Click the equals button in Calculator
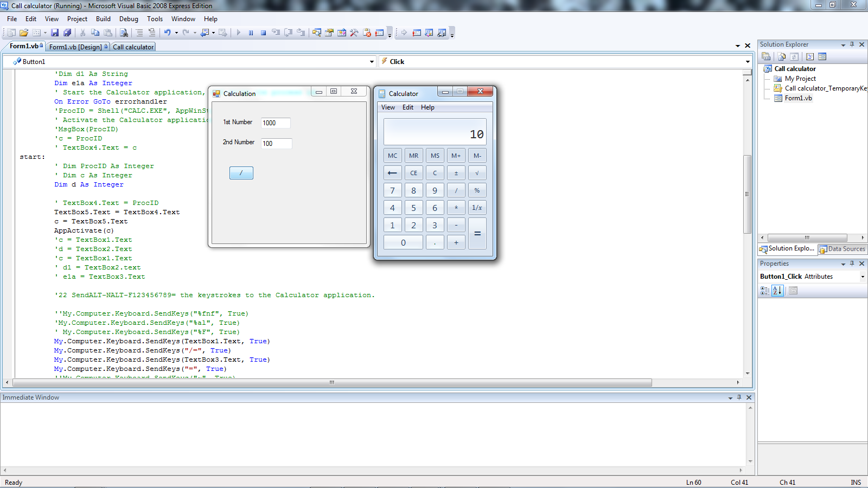 (x=477, y=234)
